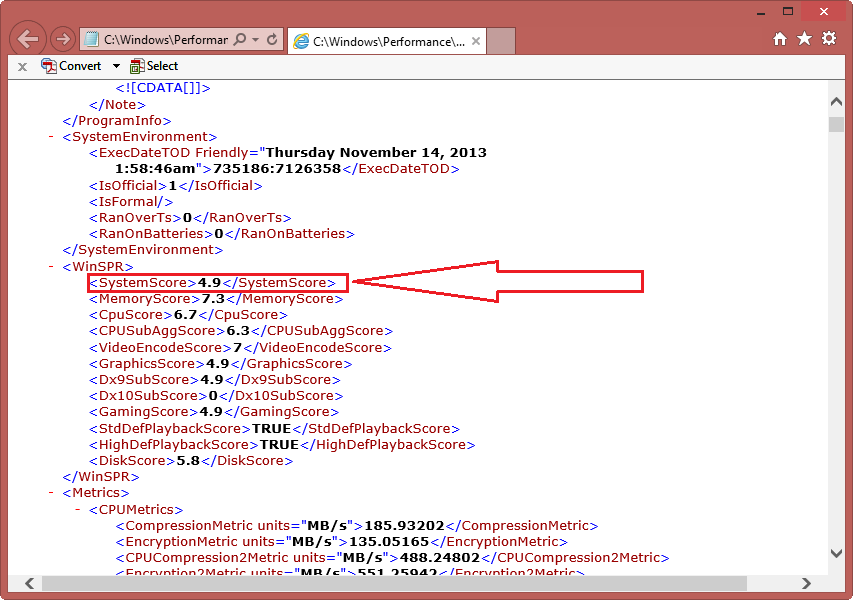Screen dimensions: 853x600
Task: Click the browser Back arrow button
Action: coord(28,40)
